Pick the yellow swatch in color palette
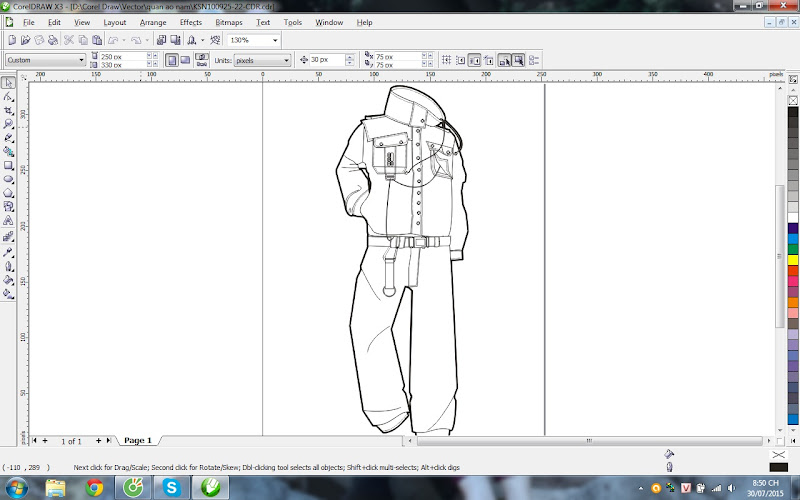 pyautogui.click(x=792, y=260)
